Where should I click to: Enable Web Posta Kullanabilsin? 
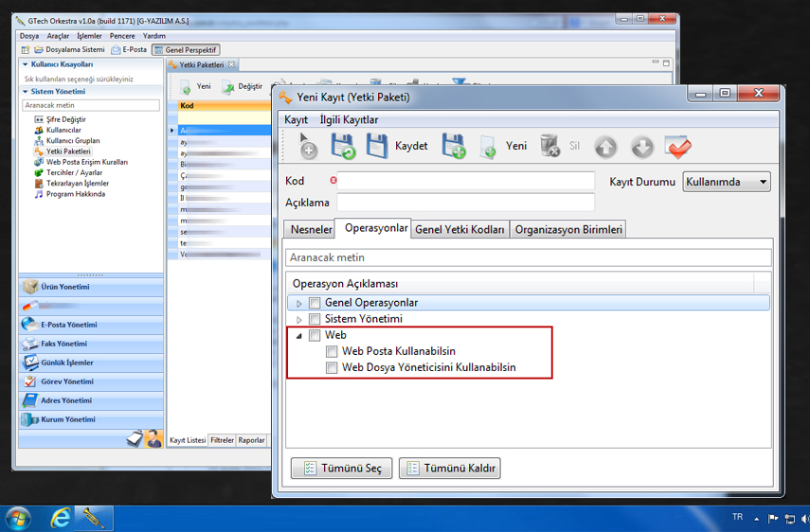click(332, 352)
